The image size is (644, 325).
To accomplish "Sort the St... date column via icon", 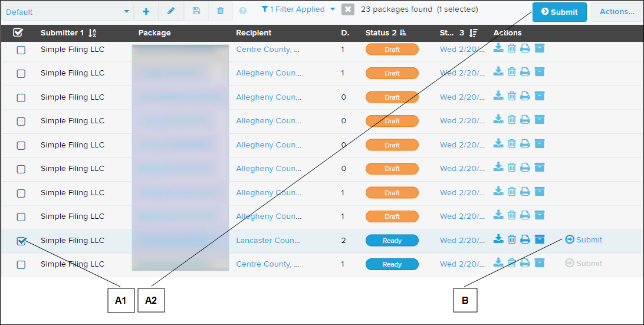I will coord(473,33).
